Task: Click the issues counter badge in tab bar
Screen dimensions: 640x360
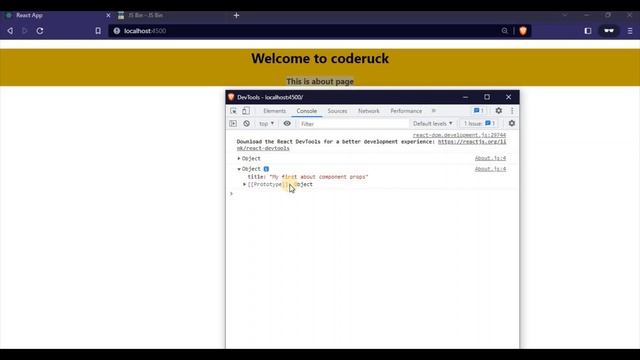Action: (x=479, y=111)
